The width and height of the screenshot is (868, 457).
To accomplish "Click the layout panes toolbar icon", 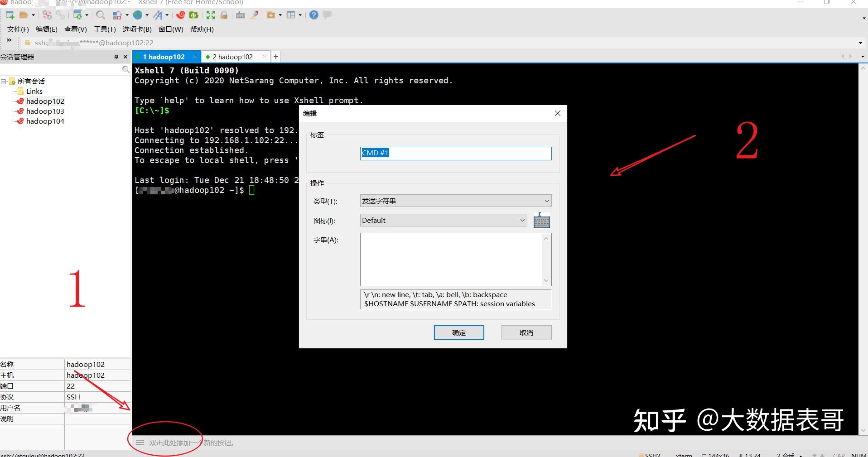I will click(291, 15).
